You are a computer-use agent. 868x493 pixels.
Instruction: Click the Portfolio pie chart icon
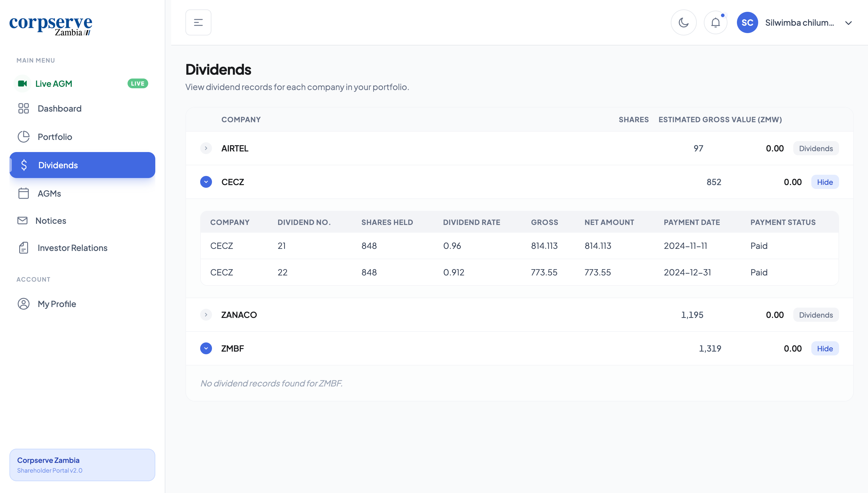tap(23, 137)
